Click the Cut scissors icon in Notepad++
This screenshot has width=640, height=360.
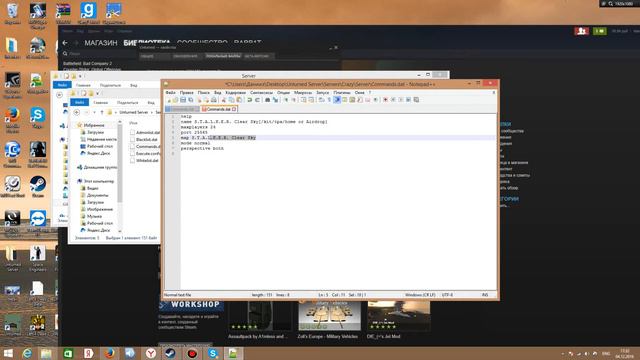(223, 100)
